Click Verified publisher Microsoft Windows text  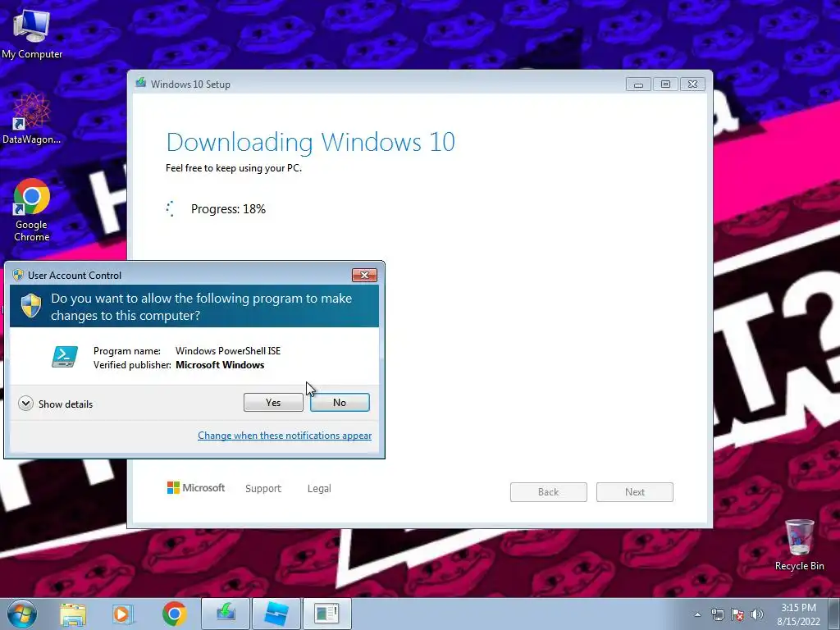(x=179, y=365)
